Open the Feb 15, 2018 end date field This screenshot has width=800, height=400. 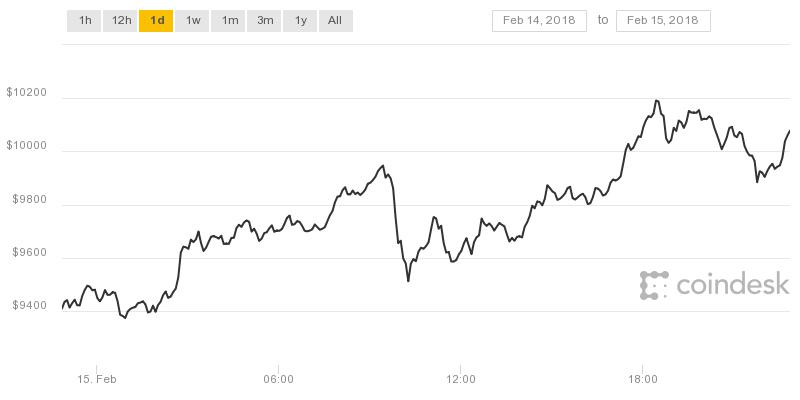tap(663, 21)
